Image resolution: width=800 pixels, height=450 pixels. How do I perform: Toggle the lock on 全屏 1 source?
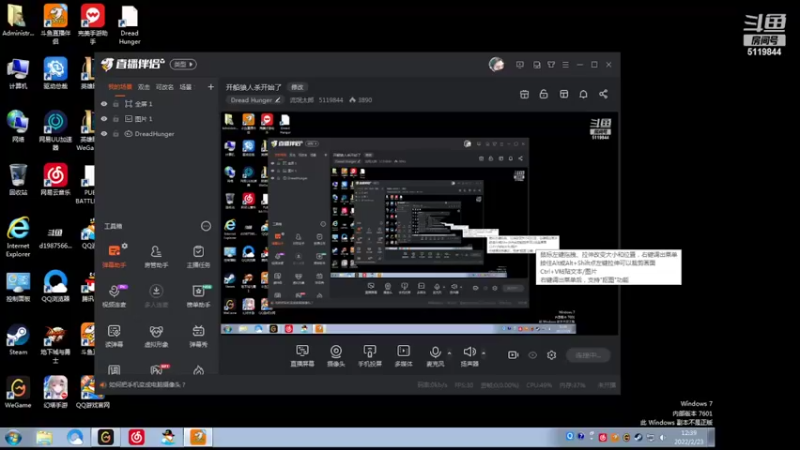(x=116, y=104)
